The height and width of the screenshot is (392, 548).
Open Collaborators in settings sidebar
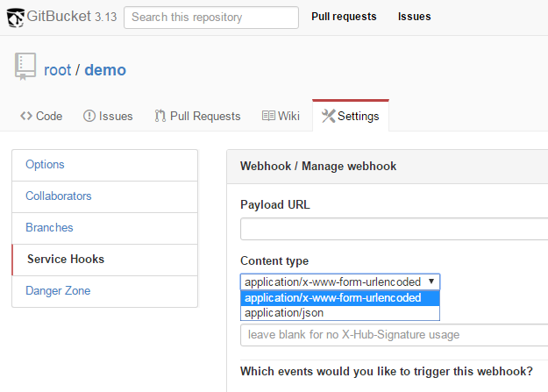105,196
